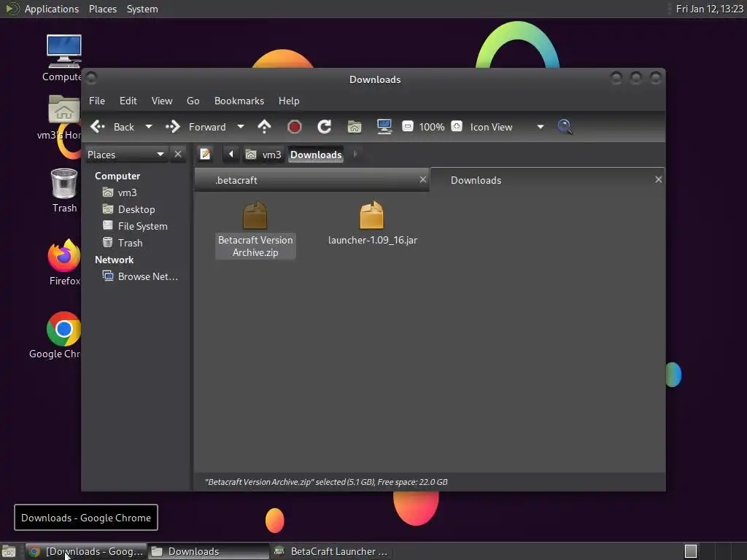Go up to parent folder with the up arrow

[264, 127]
